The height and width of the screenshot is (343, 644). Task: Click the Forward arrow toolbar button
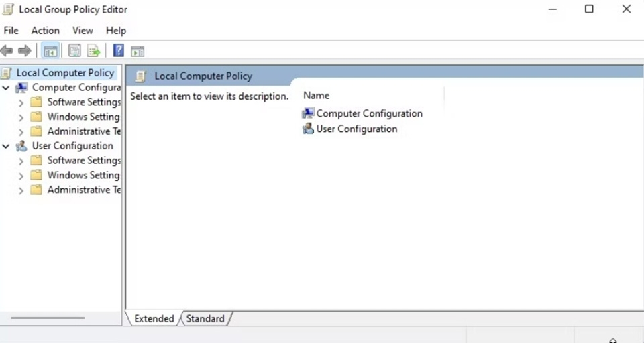coord(25,51)
